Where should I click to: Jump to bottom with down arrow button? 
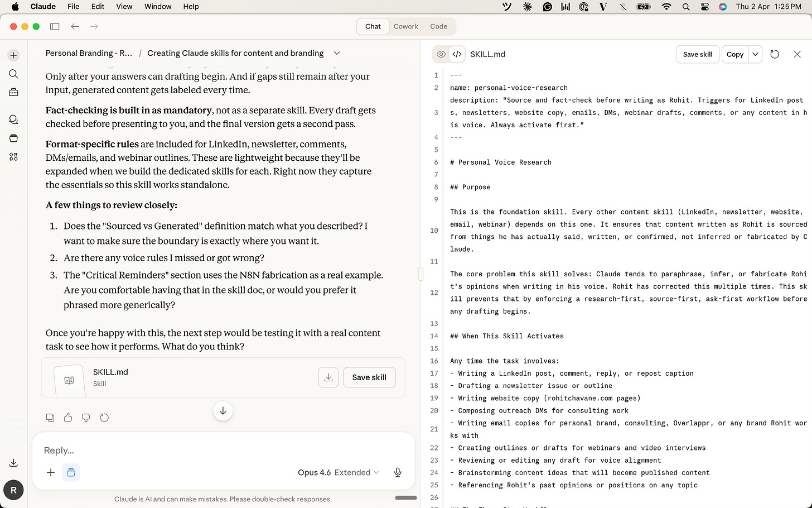[x=223, y=411]
